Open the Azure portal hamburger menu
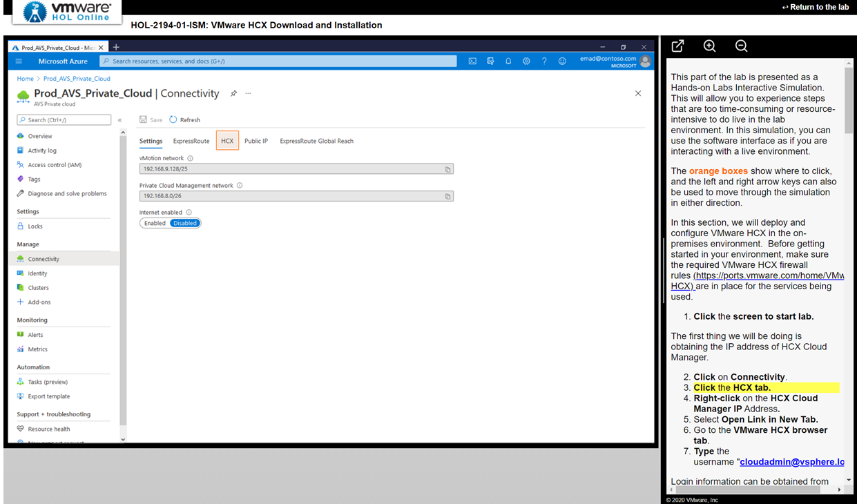This screenshot has width=857, height=504. click(19, 61)
